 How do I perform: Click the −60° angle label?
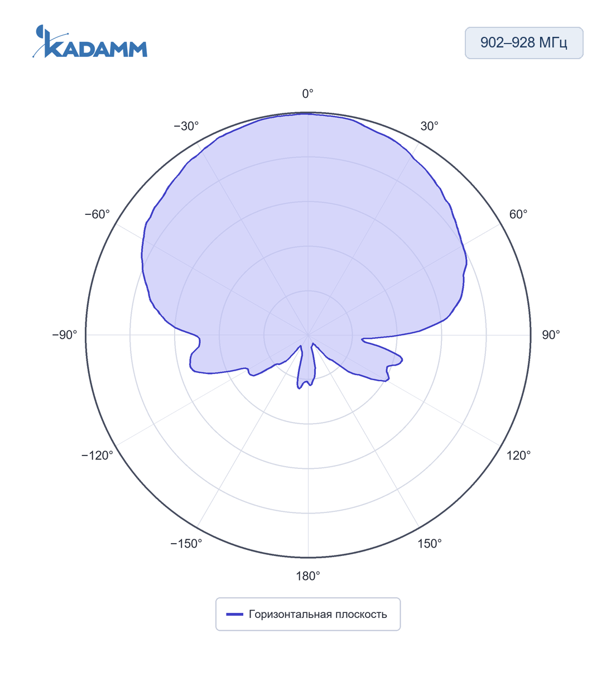pos(98,214)
